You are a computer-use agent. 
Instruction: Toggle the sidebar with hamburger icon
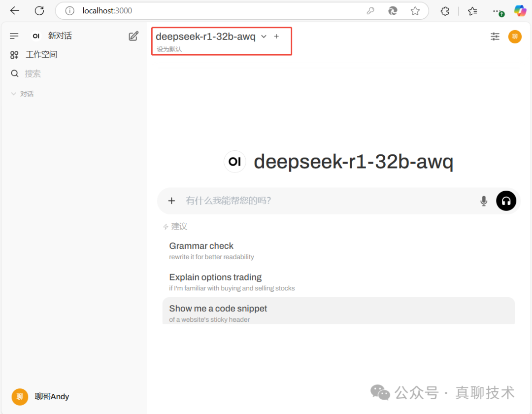(14, 36)
